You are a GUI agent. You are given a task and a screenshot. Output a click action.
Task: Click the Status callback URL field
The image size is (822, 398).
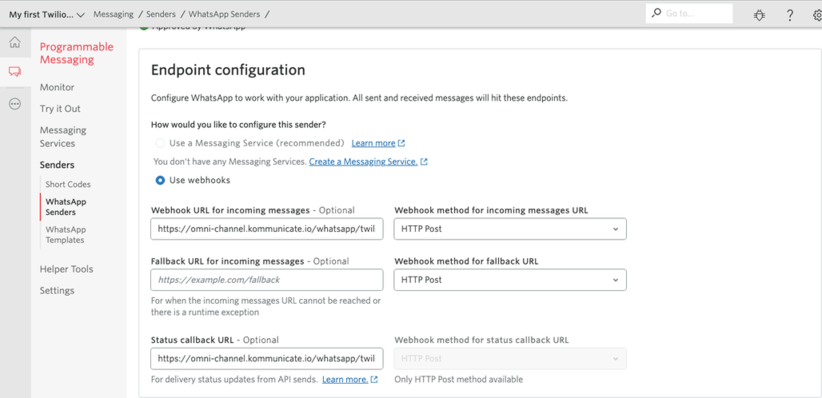pos(267,359)
